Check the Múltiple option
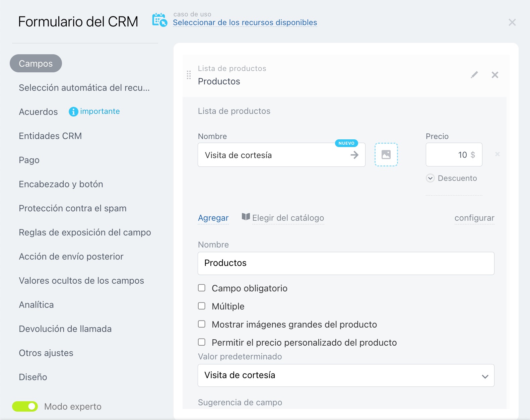Viewport: 530px width, 420px height. tap(202, 306)
